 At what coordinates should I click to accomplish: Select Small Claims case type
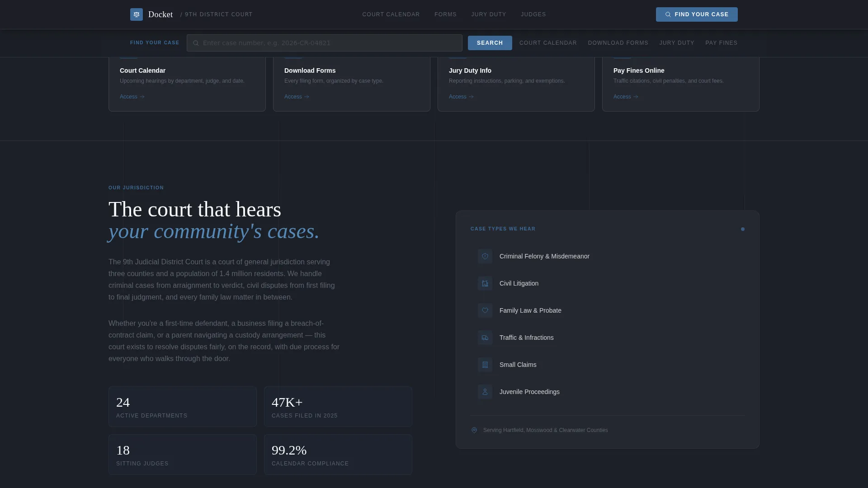point(608,365)
